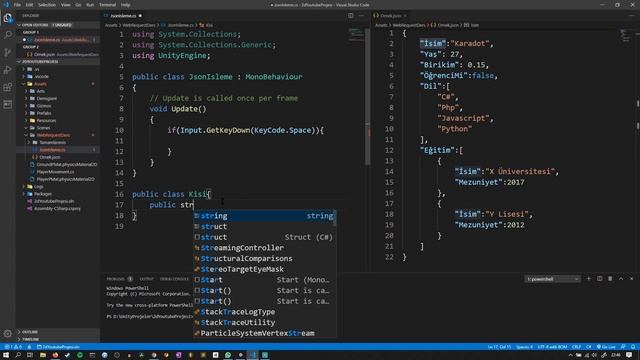Screen dimensions: 640x360
Task: Open the Windows Start menu
Action: 6,355
